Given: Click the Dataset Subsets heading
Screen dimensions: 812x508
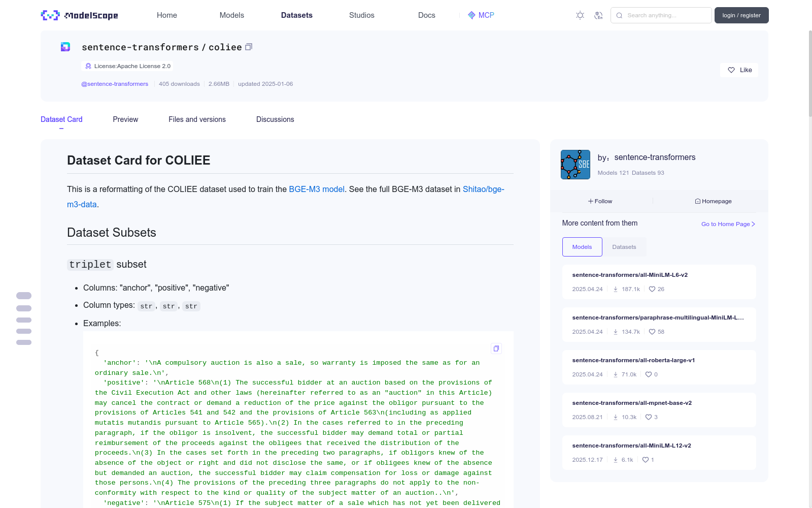Looking at the screenshot, I should [x=112, y=233].
